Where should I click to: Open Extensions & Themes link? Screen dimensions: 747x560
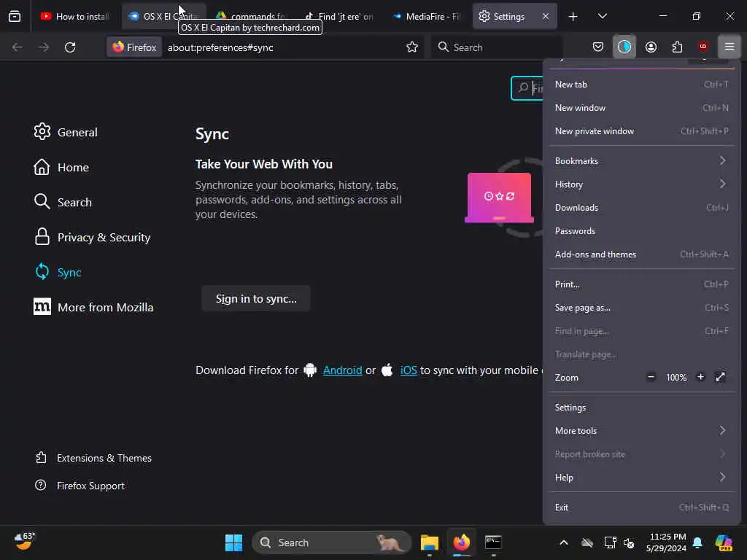(94, 458)
